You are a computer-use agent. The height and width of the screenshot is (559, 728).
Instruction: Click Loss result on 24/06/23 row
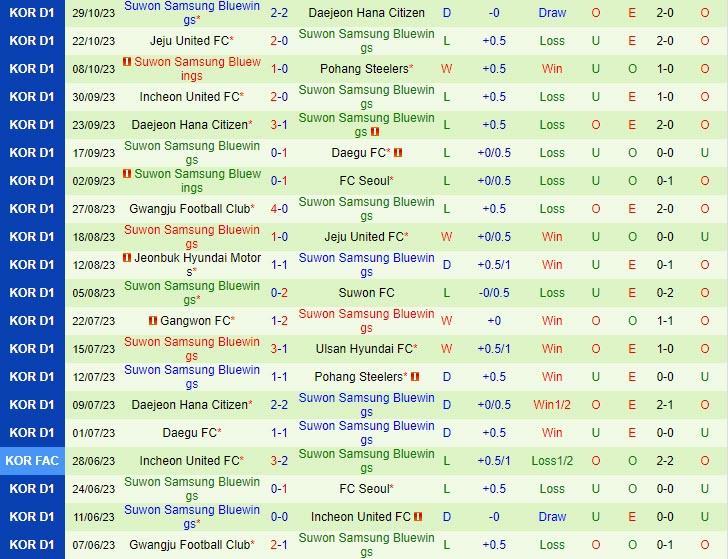[x=552, y=489]
